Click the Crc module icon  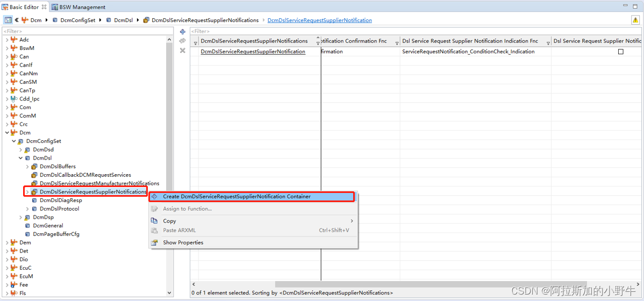(x=15, y=124)
